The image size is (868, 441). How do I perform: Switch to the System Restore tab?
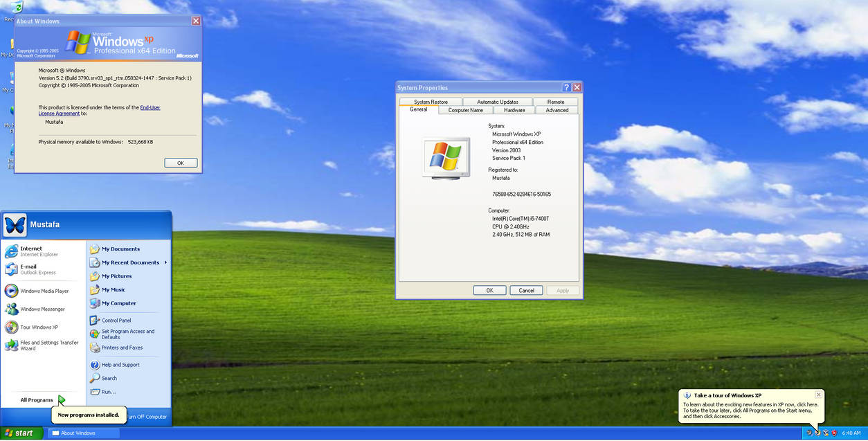tap(430, 101)
